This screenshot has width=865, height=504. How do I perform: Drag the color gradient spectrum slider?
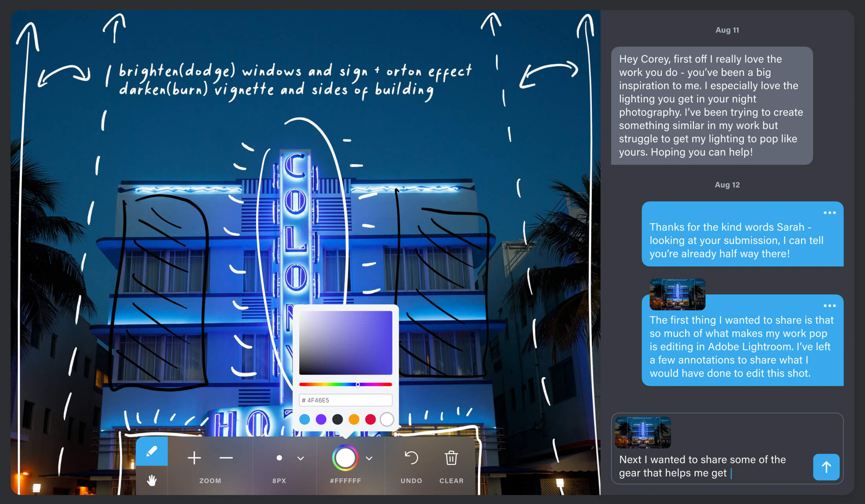click(358, 384)
